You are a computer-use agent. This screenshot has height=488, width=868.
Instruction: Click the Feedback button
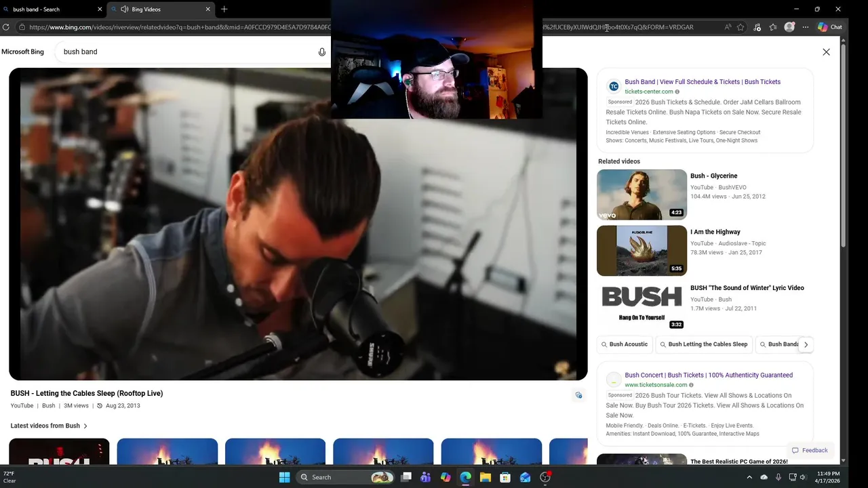tap(810, 450)
